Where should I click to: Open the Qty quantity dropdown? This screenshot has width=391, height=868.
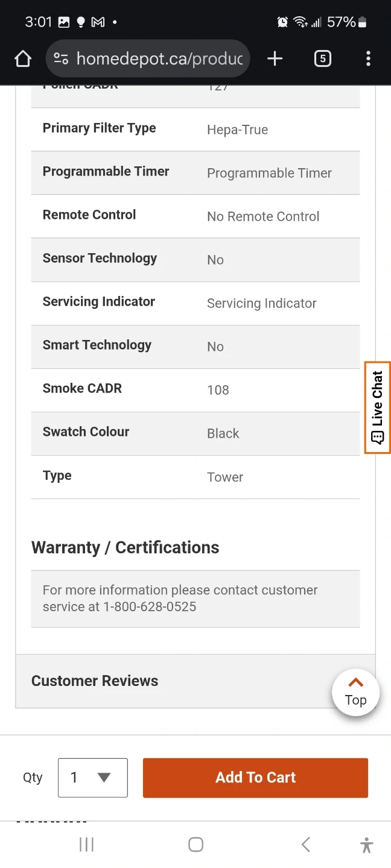(x=93, y=778)
